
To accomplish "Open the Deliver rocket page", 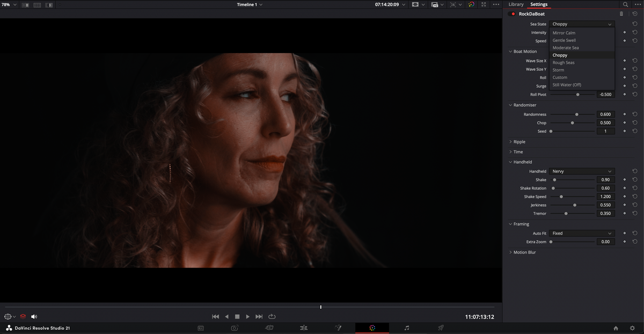I will pyautogui.click(x=441, y=328).
